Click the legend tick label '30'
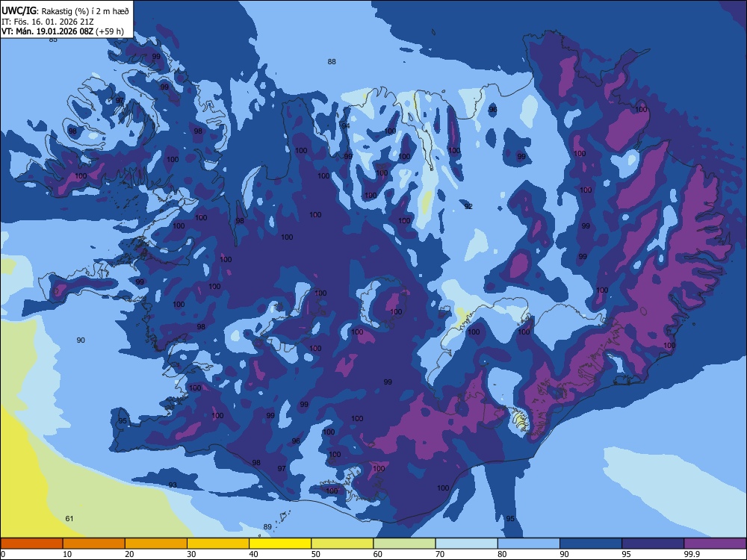 191,554
